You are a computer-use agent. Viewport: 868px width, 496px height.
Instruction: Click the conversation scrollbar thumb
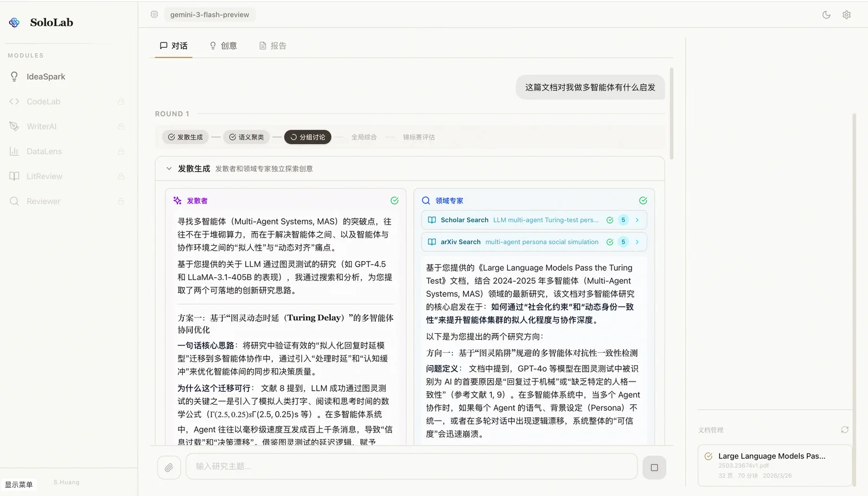click(x=672, y=113)
